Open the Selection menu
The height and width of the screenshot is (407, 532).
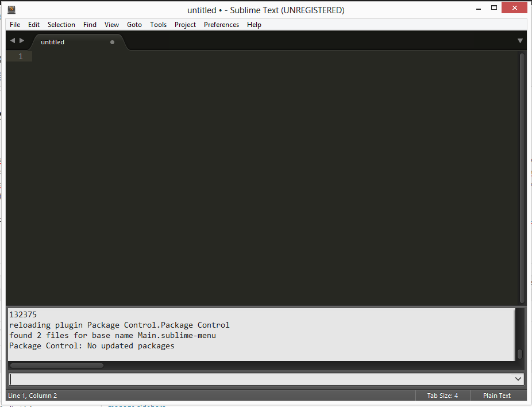pyautogui.click(x=61, y=25)
